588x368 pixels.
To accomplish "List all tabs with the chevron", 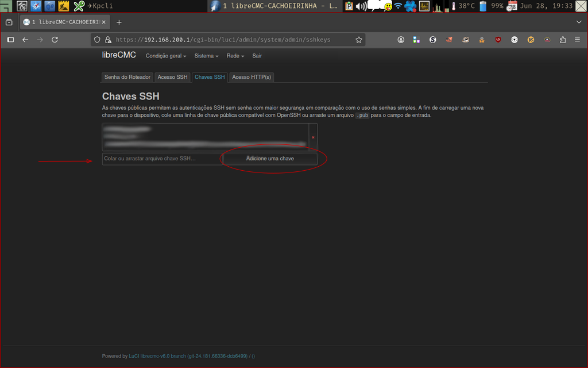I will click(x=579, y=22).
